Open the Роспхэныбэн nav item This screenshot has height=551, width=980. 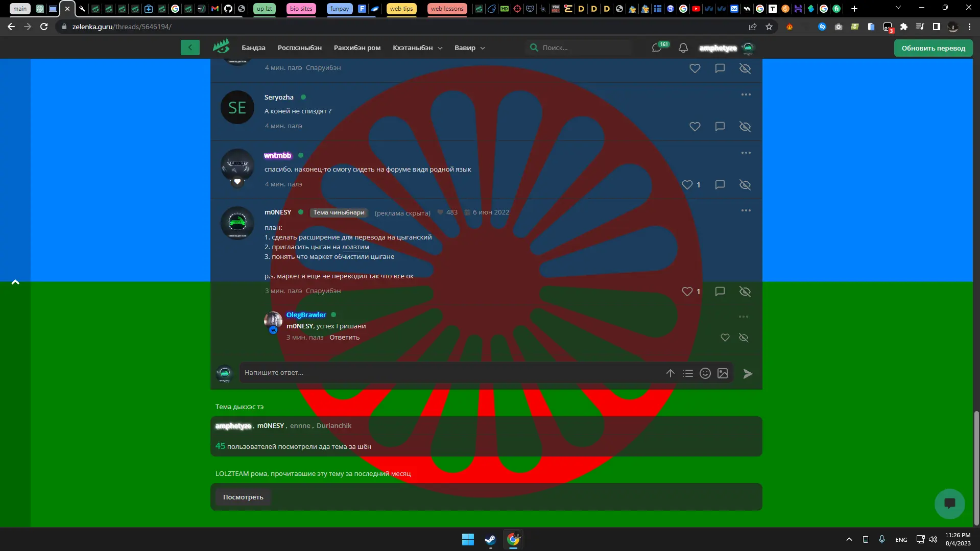300,47
